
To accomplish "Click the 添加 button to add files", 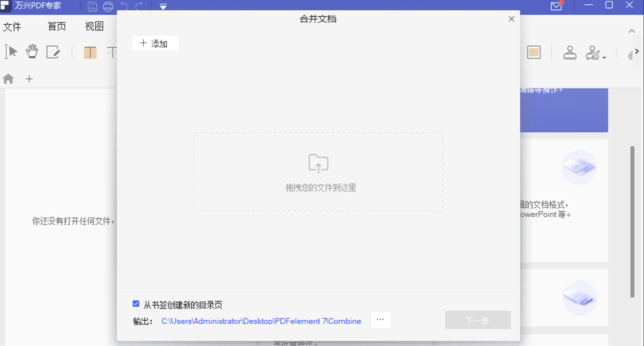I will [155, 43].
